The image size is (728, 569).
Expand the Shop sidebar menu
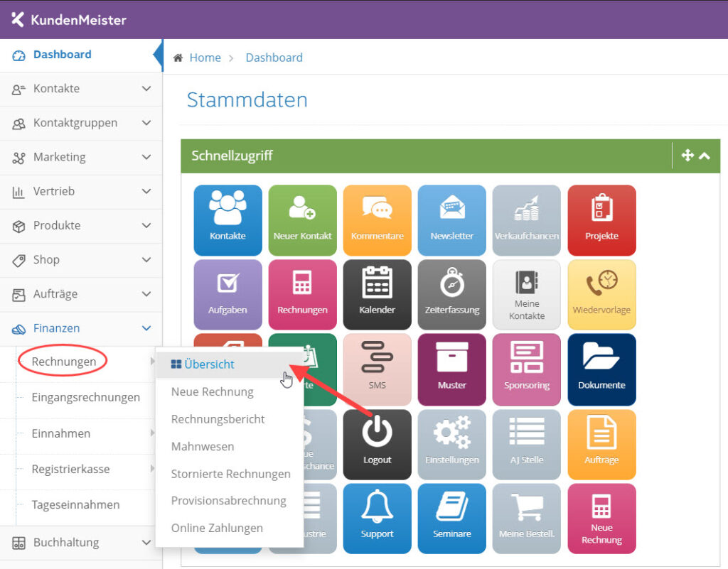coord(81,260)
